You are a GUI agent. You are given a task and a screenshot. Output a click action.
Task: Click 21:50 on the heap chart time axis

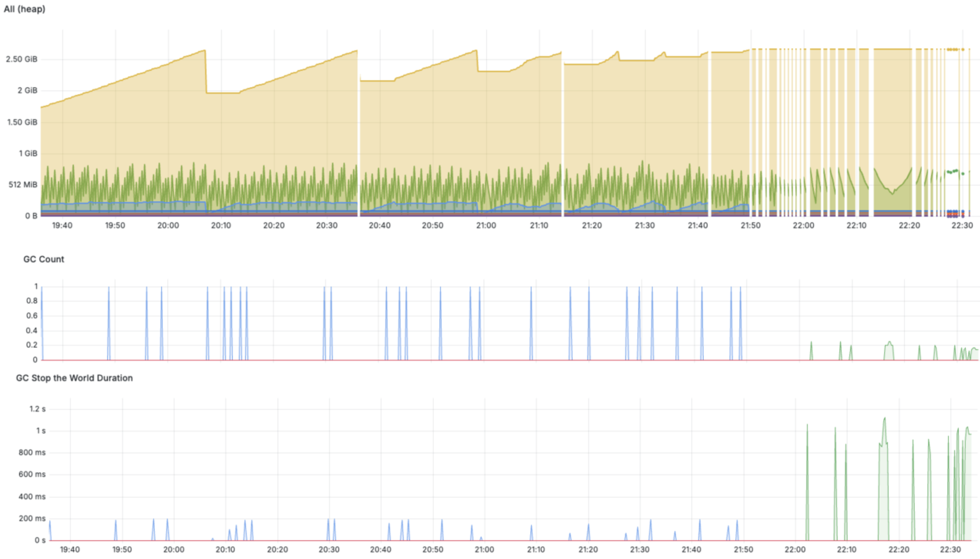click(x=750, y=225)
